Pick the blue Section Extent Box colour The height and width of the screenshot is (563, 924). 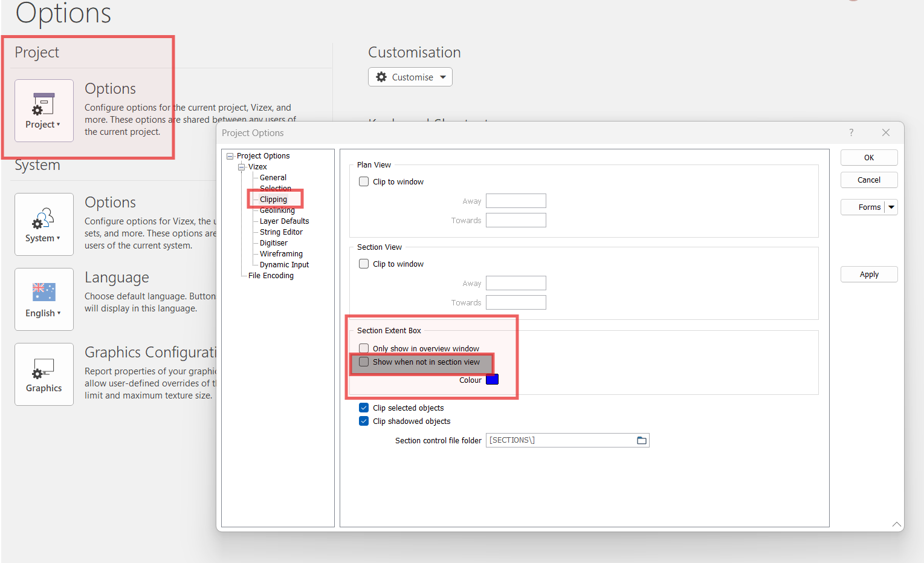tap(492, 380)
